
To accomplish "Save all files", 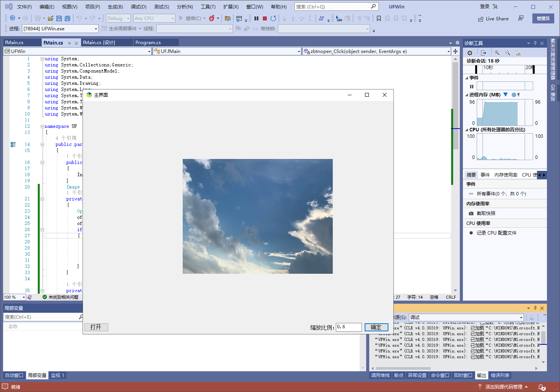I will (x=68, y=18).
